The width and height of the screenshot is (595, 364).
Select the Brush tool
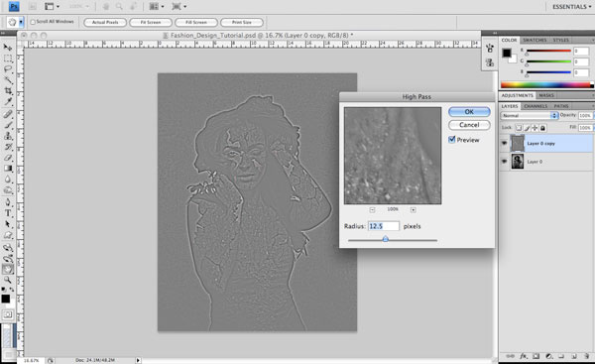pyautogui.click(x=8, y=125)
